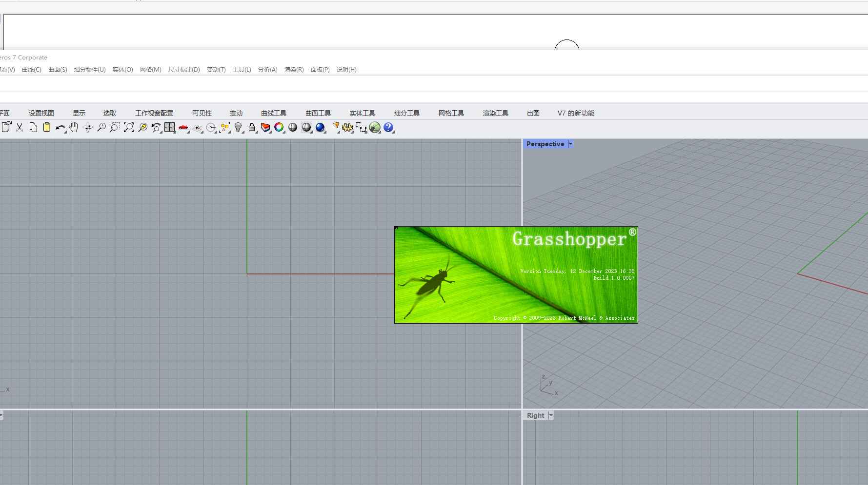Open the 渲染(R) menu
The image size is (868, 485).
click(294, 70)
